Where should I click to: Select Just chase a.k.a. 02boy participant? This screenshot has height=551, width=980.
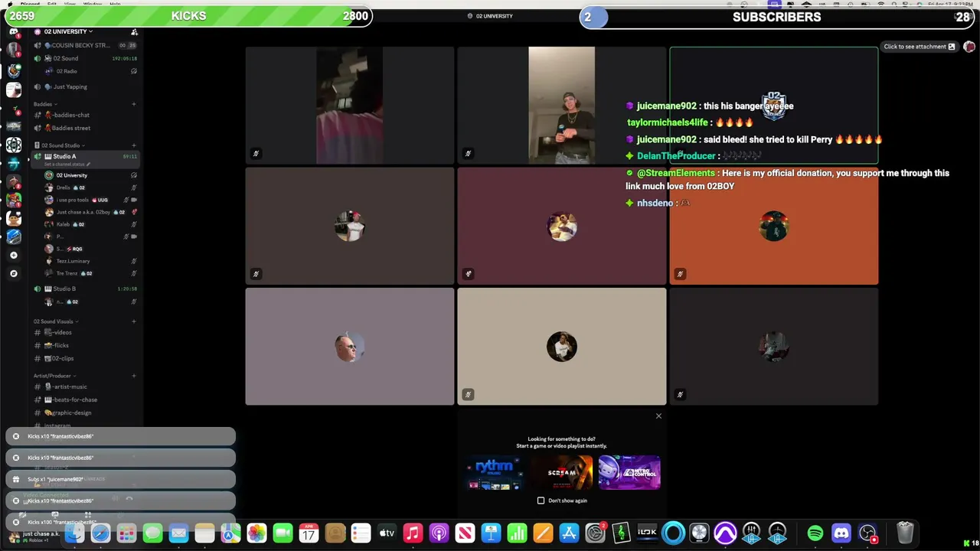tap(90, 212)
